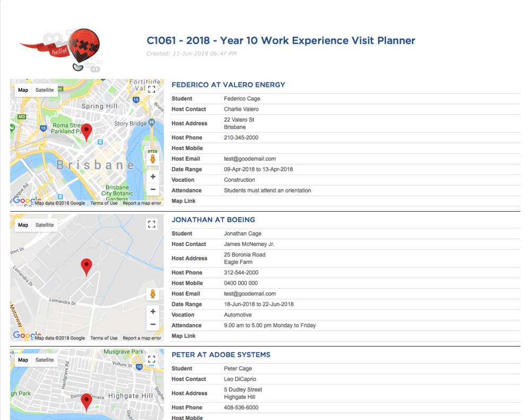530x420 pixels.
Task: Select host mobile 0400 000 000
Action: 241,283
